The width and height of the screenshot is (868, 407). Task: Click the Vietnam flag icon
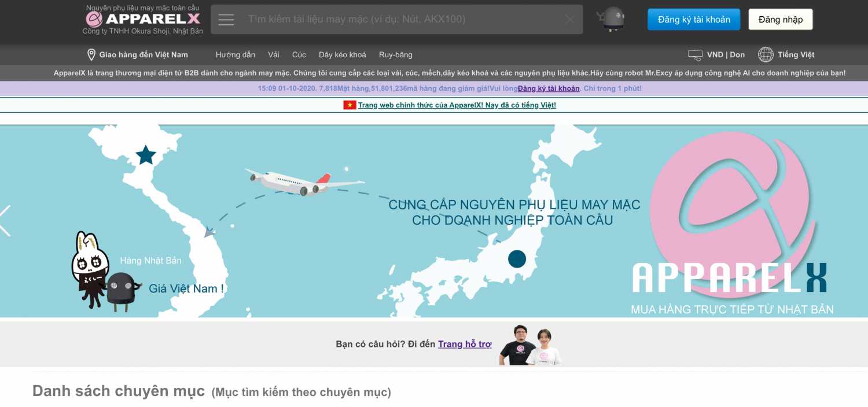[x=350, y=105]
